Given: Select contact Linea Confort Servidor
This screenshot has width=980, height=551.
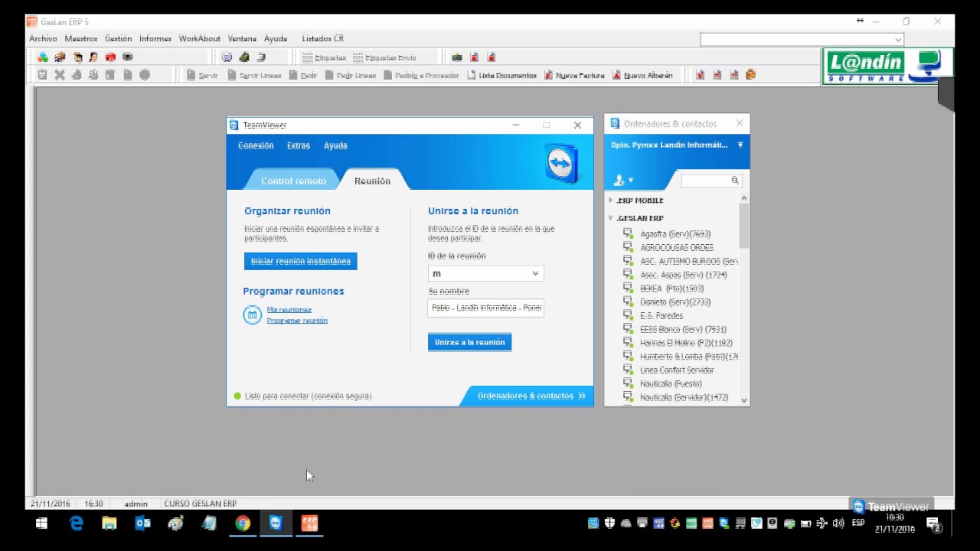Looking at the screenshot, I should click(677, 370).
